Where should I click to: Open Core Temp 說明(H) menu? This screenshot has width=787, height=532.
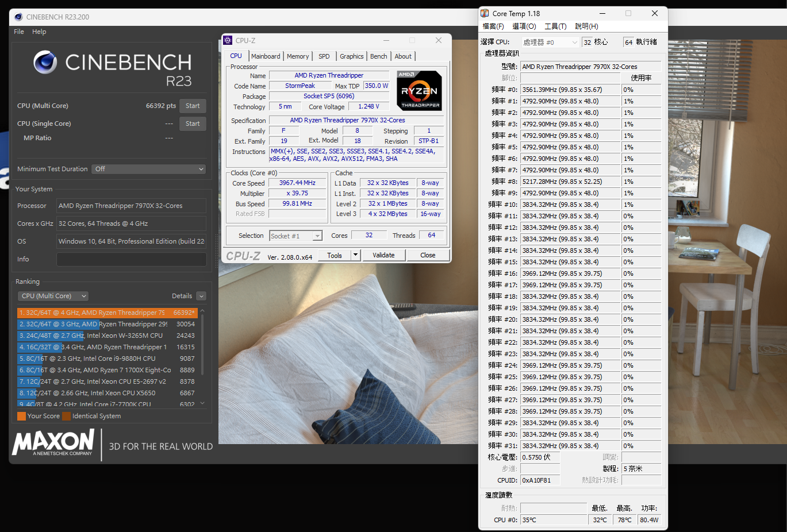click(x=586, y=26)
